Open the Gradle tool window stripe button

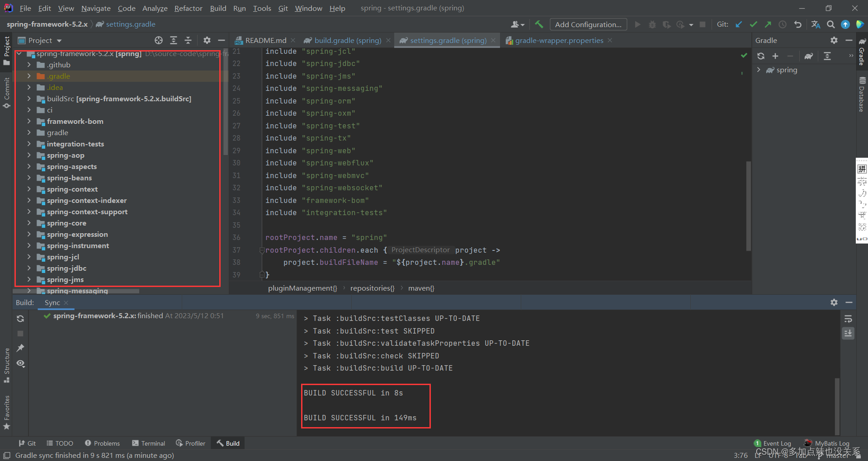[x=862, y=52]
